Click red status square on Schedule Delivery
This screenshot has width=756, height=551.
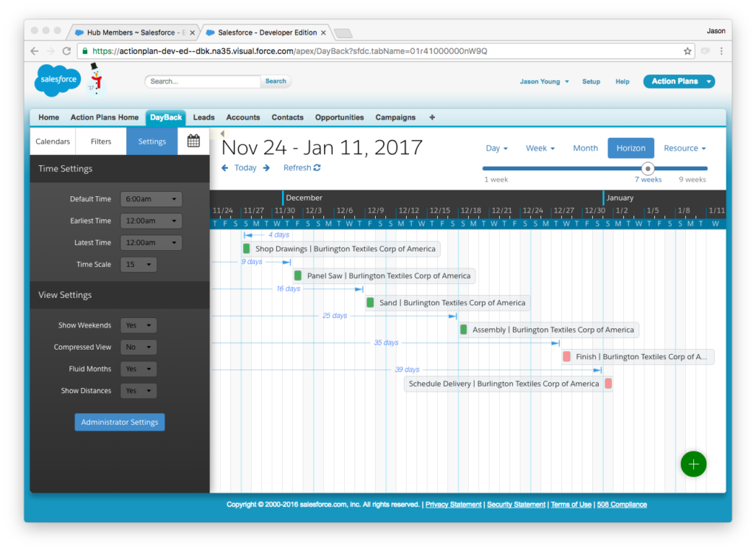[608, 384]
